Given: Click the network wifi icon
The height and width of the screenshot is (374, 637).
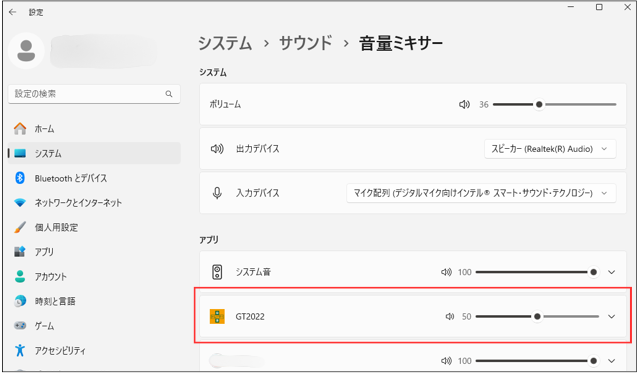Looking at the screenshot, I should click(x=20, y=203).
